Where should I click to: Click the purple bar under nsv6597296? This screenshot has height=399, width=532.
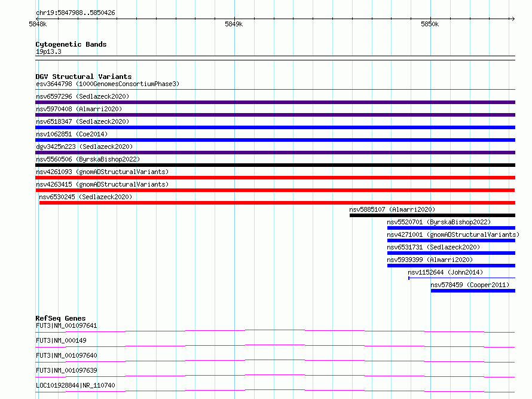coord(275,102)
